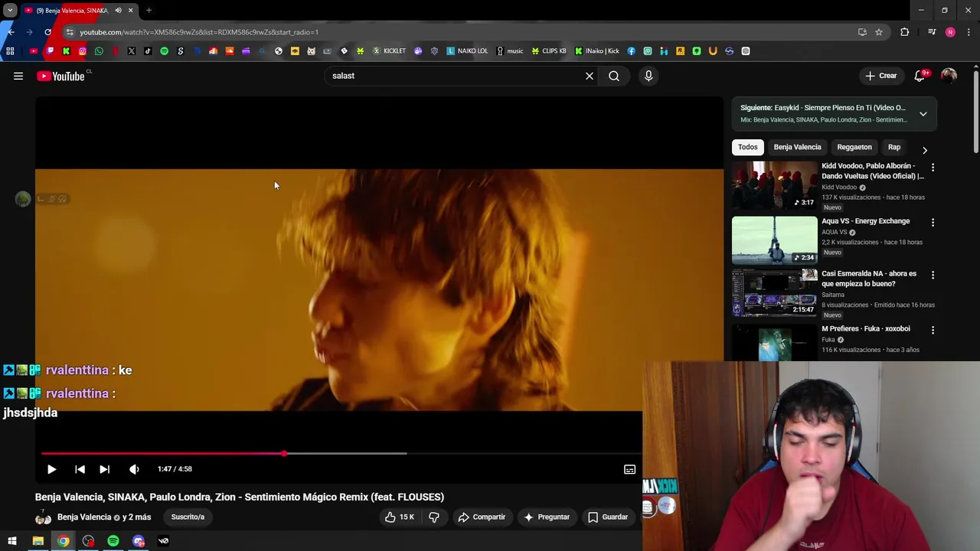Open the Chrome apps grid bookmark

click(10, 51)
